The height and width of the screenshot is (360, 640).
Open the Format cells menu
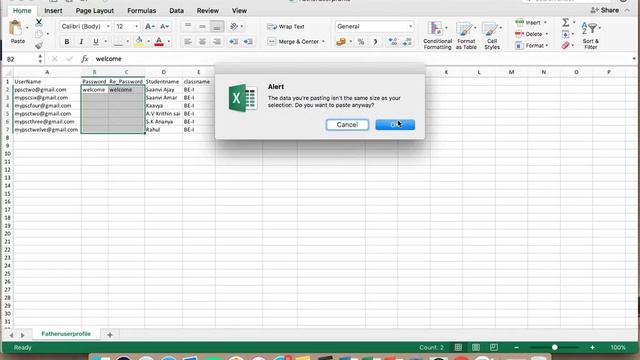531,46
